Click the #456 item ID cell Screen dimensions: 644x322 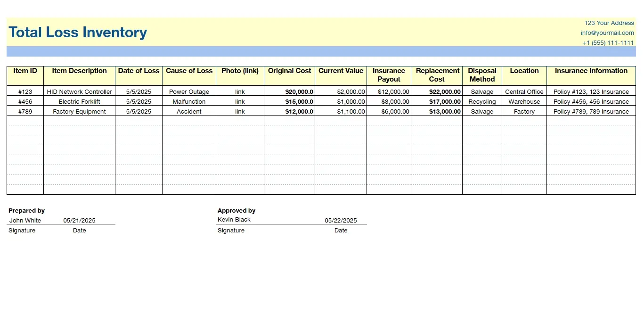click(x=25, y=102)
